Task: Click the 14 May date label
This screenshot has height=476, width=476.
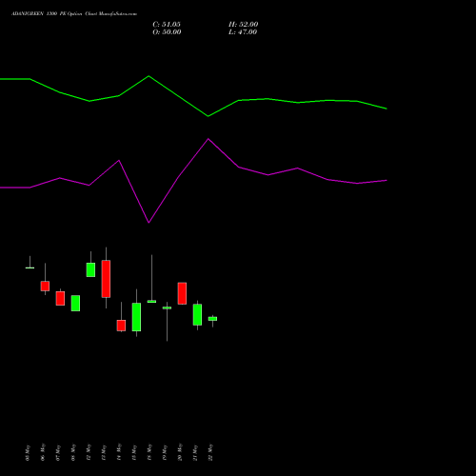Action: click(119, 453)
